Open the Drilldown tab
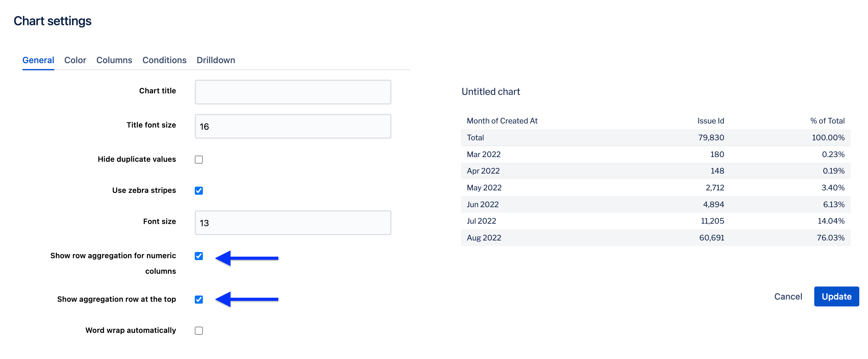Screen dimensions: 868x359 pyautogui.click(x=216, y=60)
